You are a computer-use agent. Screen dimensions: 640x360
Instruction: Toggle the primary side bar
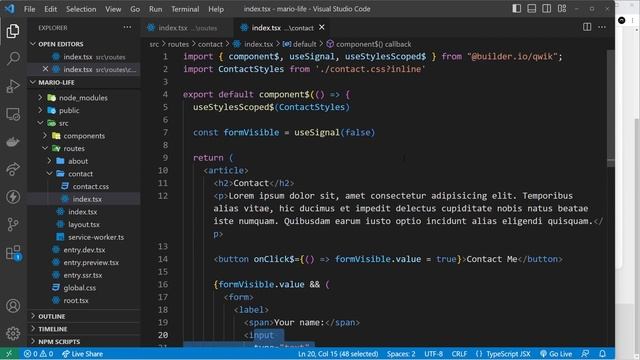[516, 9]
